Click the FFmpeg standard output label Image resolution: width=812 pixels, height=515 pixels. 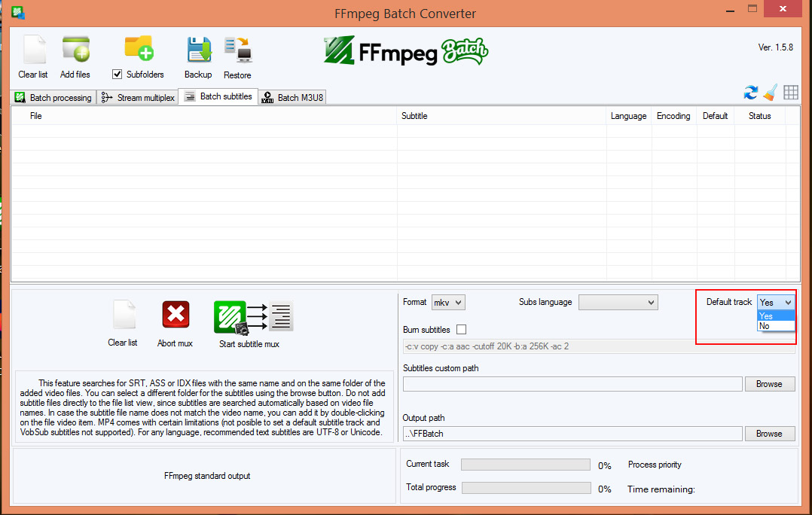(207, 476)
